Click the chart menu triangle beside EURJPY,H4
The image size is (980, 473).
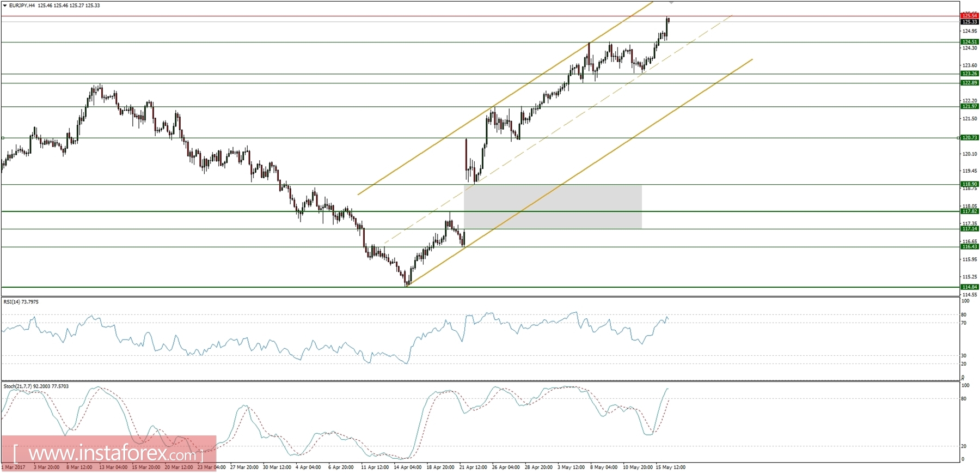(x=5, y=5)
